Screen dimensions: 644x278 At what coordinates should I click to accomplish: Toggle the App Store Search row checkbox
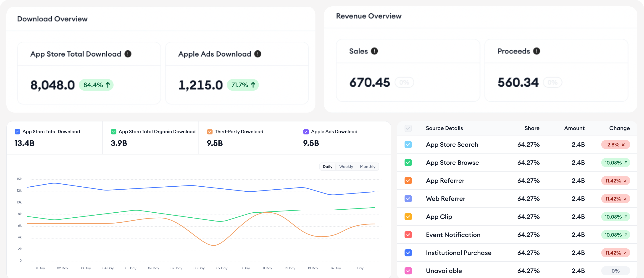point(408,144)
